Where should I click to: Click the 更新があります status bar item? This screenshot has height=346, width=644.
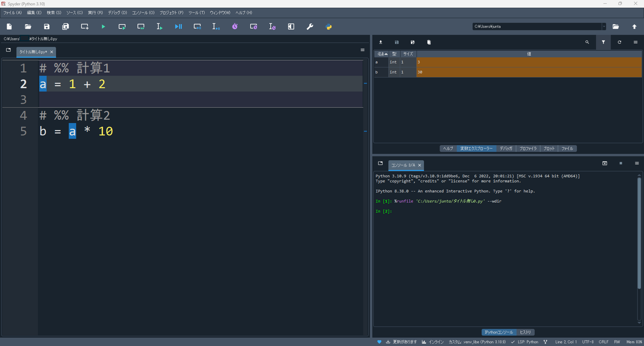(x=401, y=342)
